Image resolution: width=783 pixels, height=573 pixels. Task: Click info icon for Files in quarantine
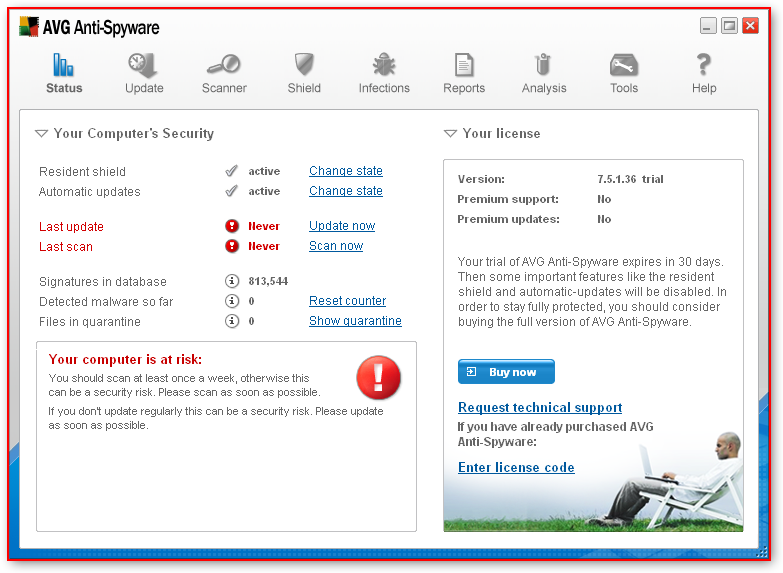[x=232, y=321]
